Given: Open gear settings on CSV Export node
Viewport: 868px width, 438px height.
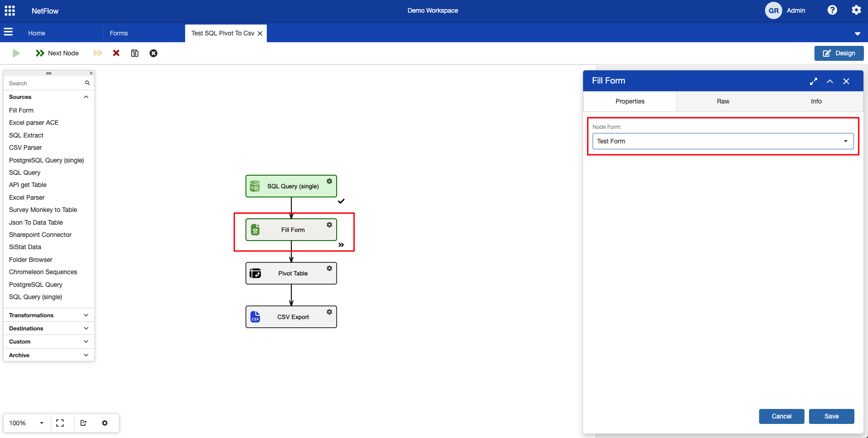Looking at the screenshot, I should pos(329,312).
